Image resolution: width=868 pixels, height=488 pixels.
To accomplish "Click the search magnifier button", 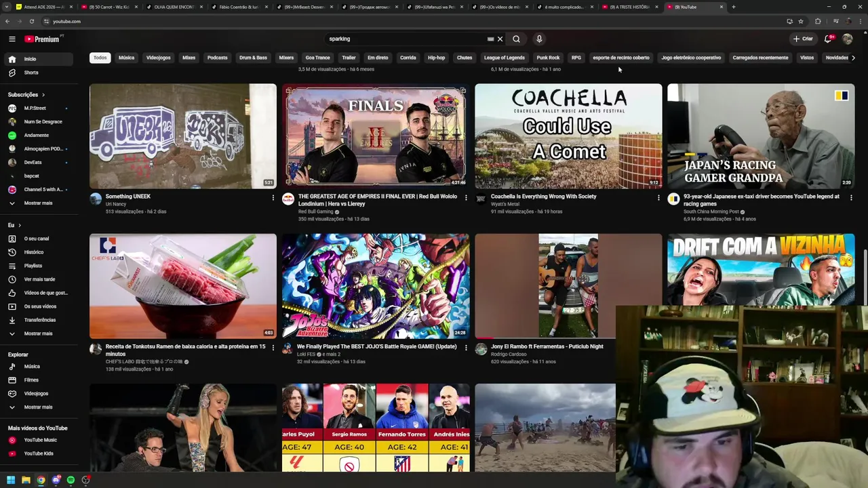I will 516,39.
